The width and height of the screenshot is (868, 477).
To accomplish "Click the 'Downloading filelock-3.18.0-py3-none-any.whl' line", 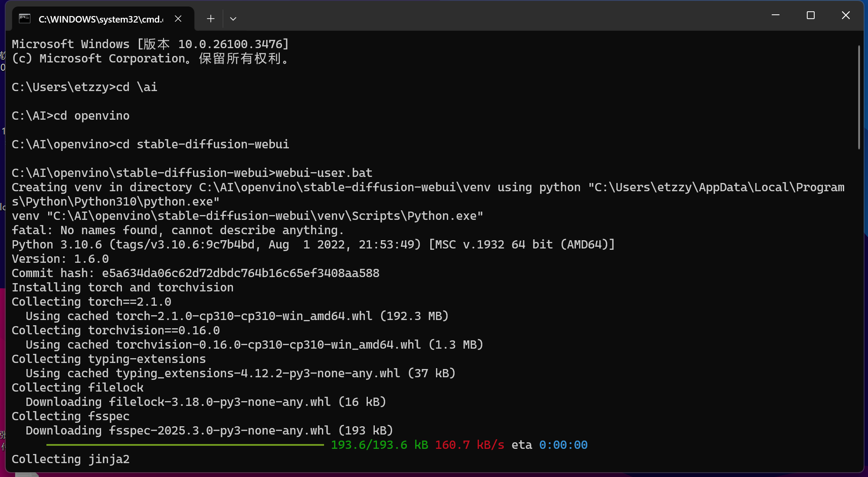I will coord(206,402).
